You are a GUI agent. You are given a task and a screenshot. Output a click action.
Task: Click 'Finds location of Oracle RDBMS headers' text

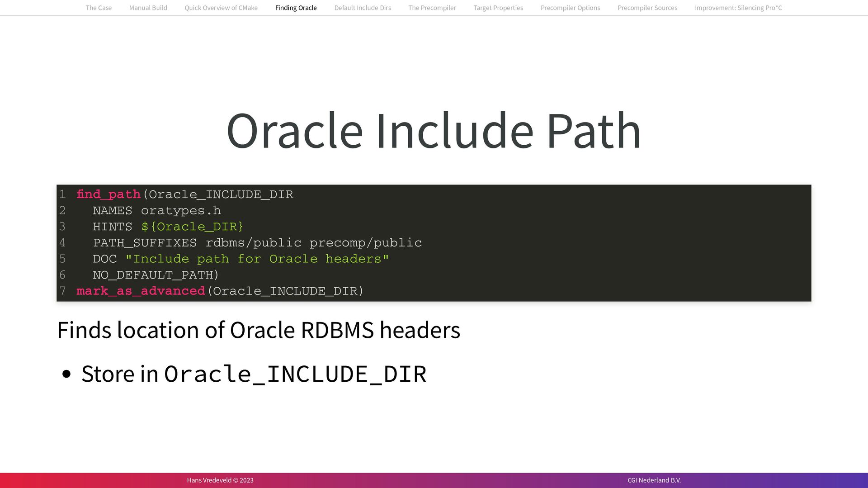(259, 330)
